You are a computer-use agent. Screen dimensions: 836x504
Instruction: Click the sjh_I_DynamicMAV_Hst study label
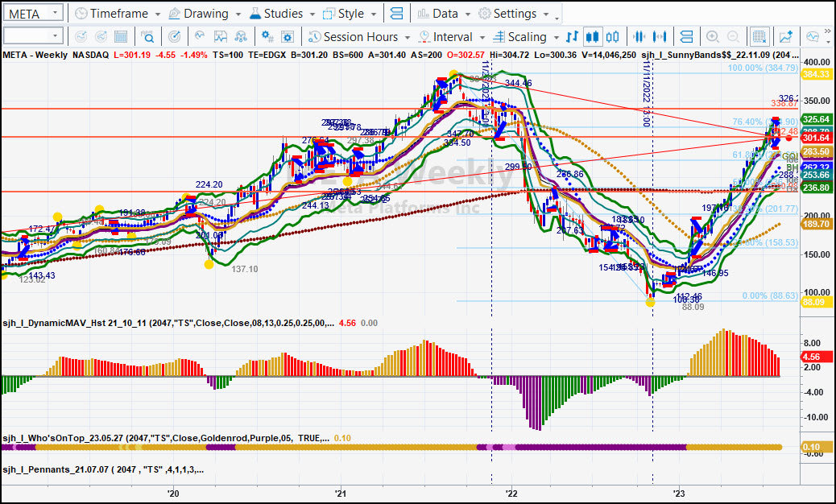[x=168, y=323]
